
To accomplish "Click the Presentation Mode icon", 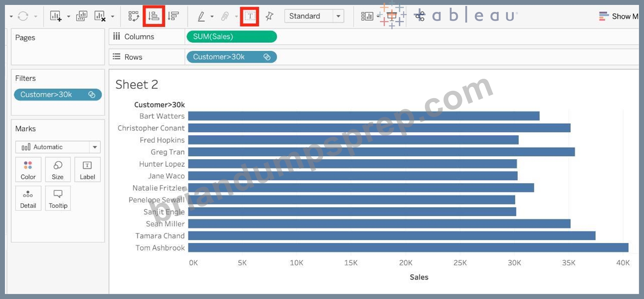I will 392,16.
